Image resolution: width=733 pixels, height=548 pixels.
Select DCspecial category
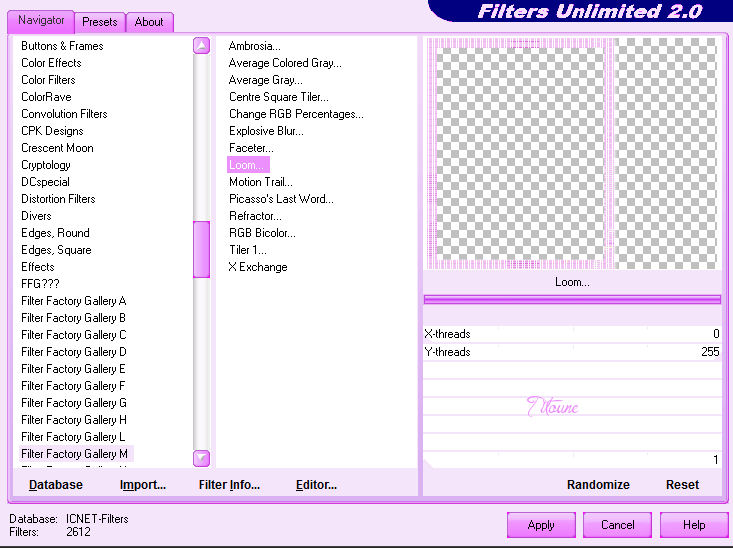click(x=45, y=182)
